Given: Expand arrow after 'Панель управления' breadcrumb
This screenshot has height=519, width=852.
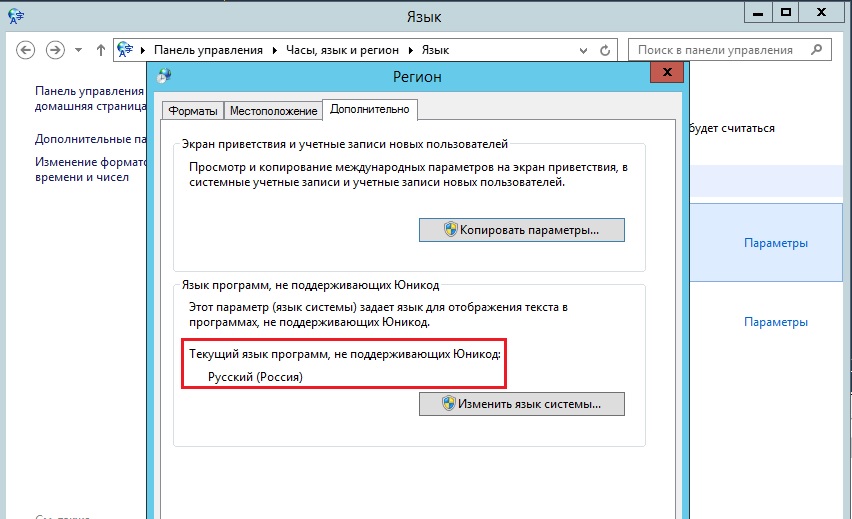Looking at the screenshot, I should pyautogui.click(x=274, y=50).
